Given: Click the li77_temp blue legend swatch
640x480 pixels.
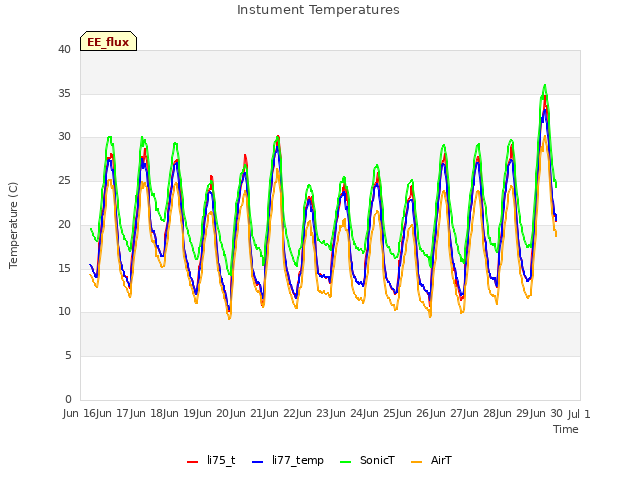Looking at the screenshot, I should (x=257, y=462).
